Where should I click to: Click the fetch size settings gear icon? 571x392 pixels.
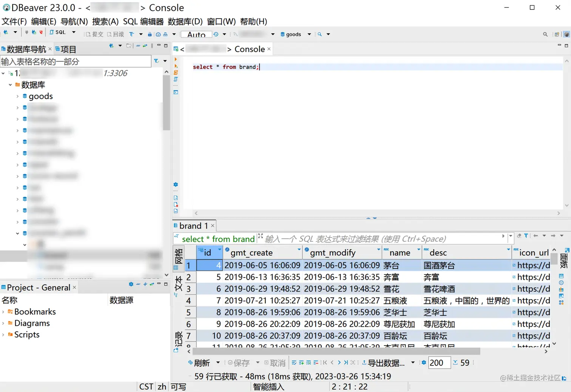[x=424, y=363]
